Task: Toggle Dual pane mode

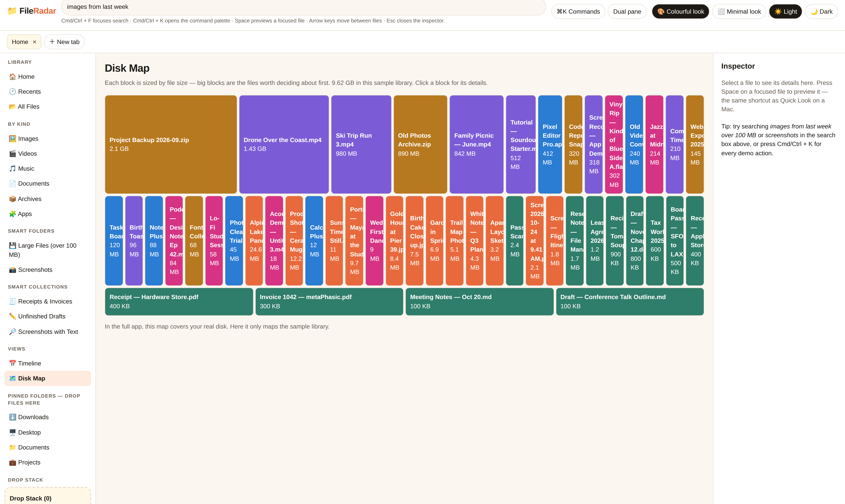Action: point(627,12)
